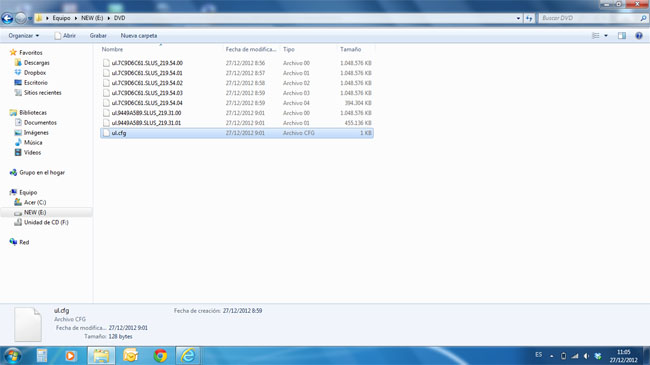This screenshot has height=365, width=650.
Task: Open the address bar history dropdown arrow
Action: (x=518, y=18)
